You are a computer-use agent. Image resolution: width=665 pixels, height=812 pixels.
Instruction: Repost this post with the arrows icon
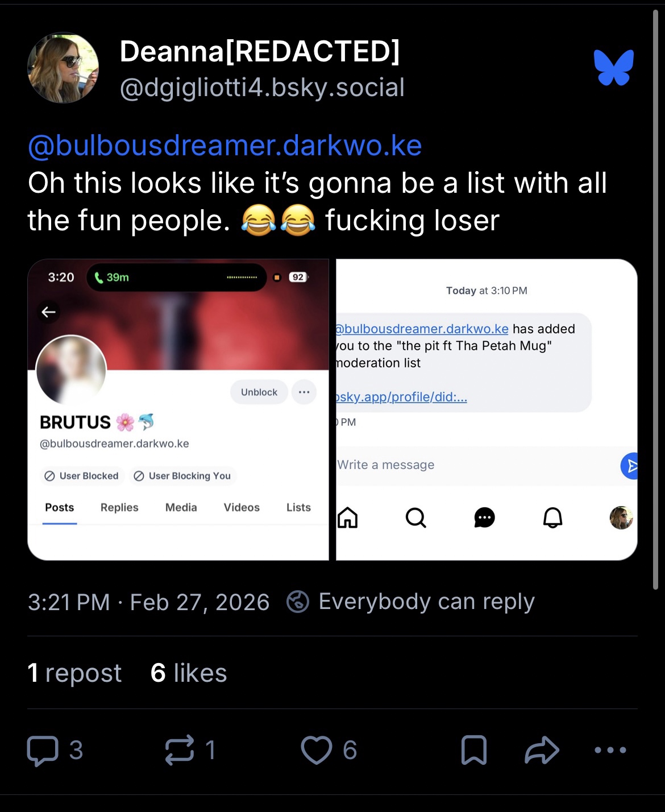(180, 750)
